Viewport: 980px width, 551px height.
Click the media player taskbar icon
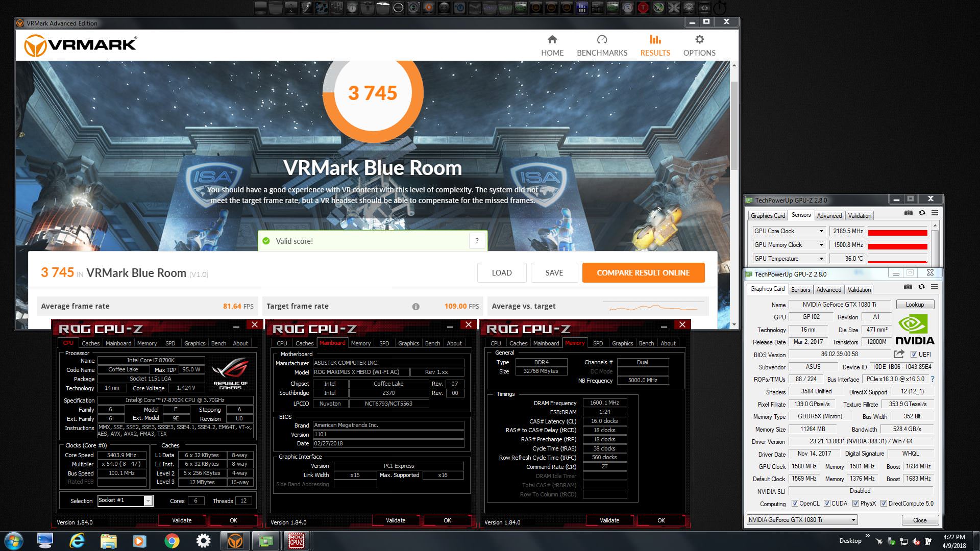click(x=140, y=541)
